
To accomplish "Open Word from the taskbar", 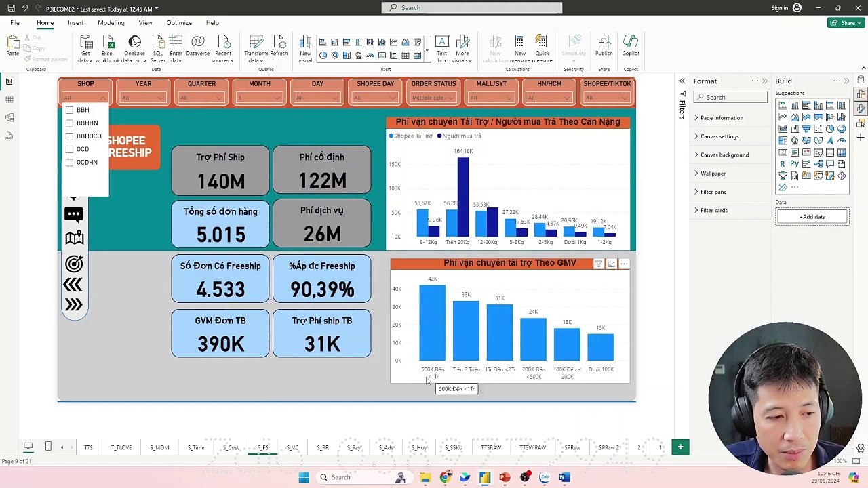I will click(564, 477).
